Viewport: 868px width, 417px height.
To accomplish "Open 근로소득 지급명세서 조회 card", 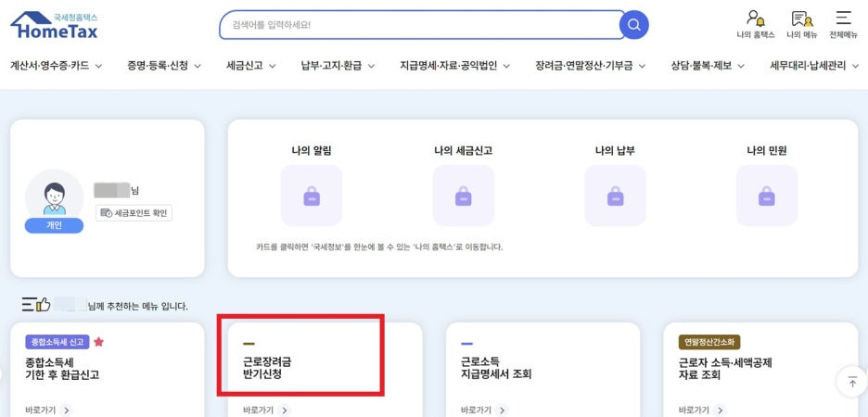I will click(543, 369).
